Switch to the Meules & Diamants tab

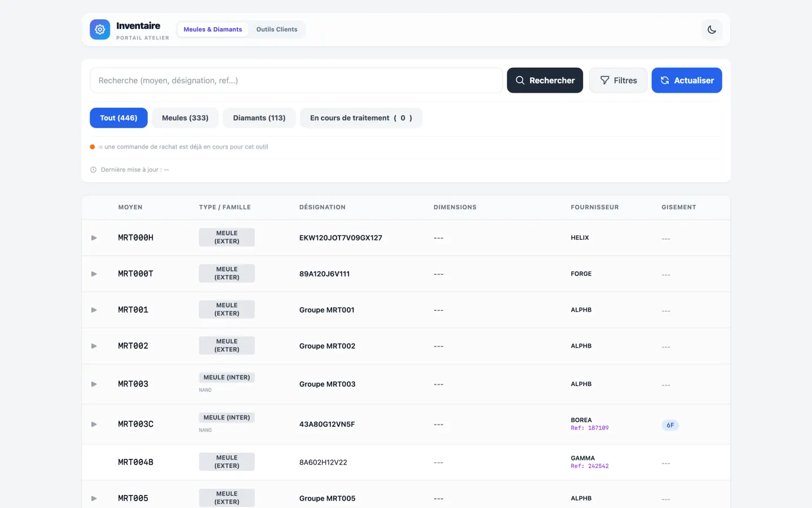(213, 29)
